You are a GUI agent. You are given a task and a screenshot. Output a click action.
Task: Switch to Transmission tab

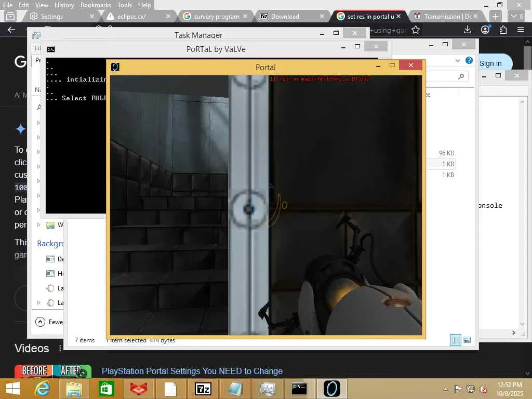pyautogui.click(x=445, y=16)
